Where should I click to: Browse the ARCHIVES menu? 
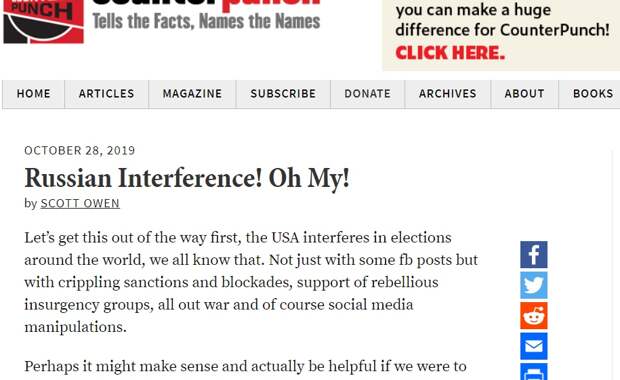coord(448,94)
